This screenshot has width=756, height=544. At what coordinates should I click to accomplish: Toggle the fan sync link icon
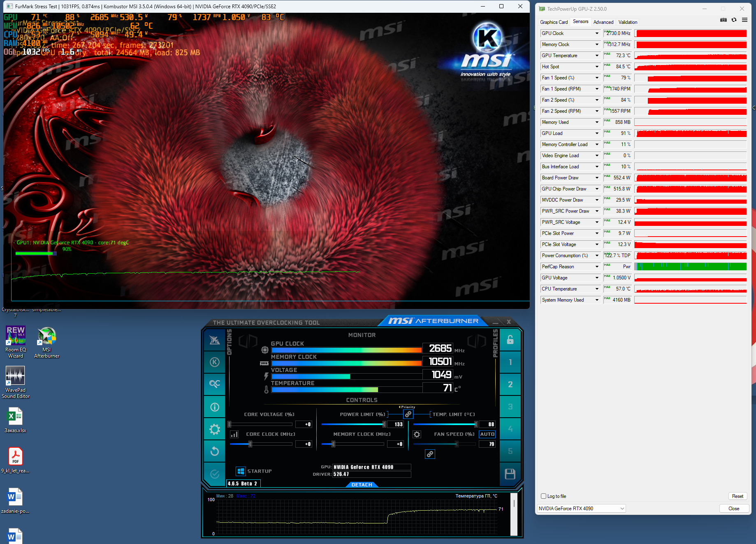coord(430,454)
